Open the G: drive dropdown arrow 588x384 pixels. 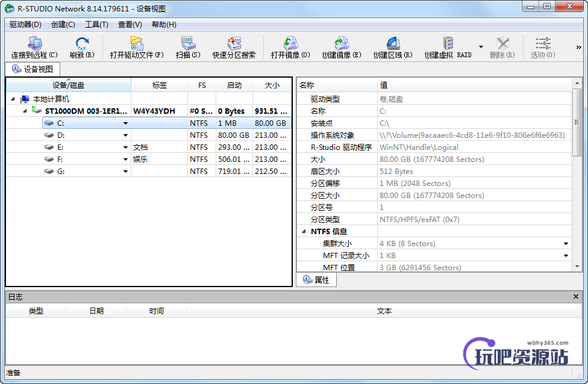click(x=126, y=171)
